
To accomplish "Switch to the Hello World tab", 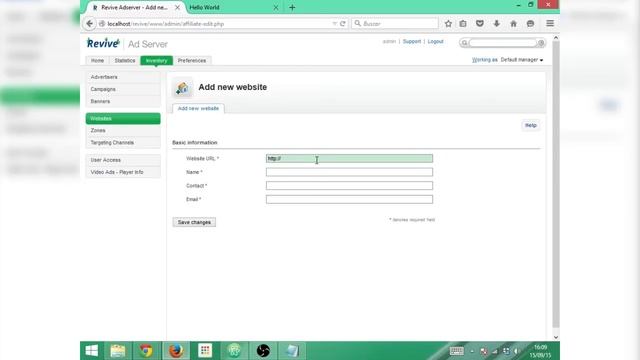I will (204, 7).
